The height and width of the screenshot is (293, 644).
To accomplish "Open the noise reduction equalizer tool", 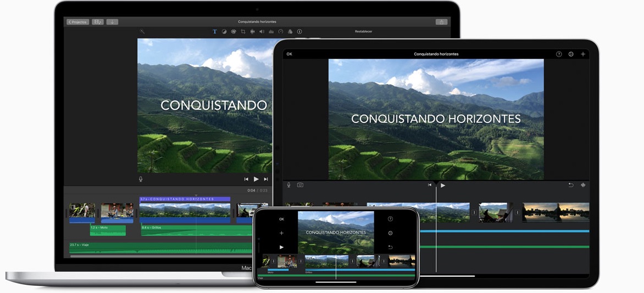I will (271, 32).
